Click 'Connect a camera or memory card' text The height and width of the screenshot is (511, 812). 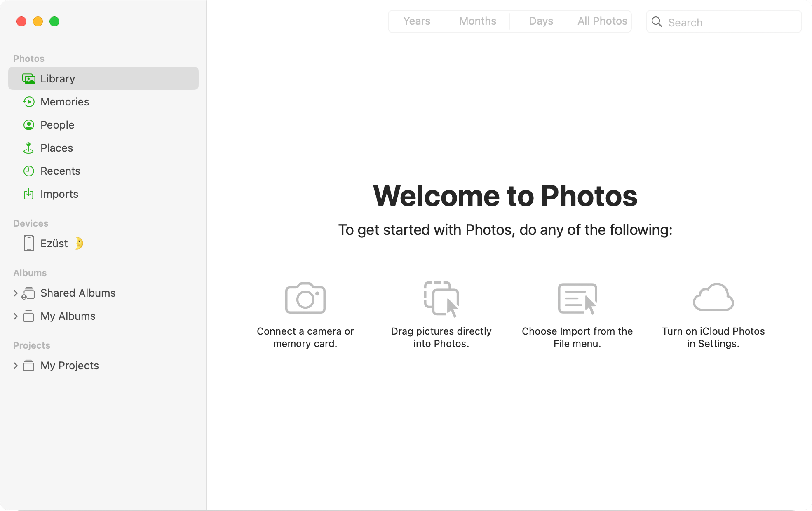(305, 338)
